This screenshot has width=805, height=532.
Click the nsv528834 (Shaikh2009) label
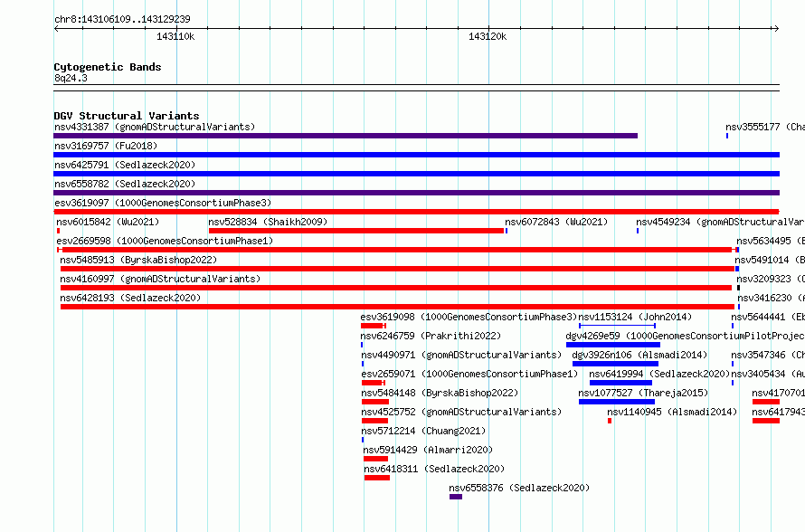click(268, 222)
